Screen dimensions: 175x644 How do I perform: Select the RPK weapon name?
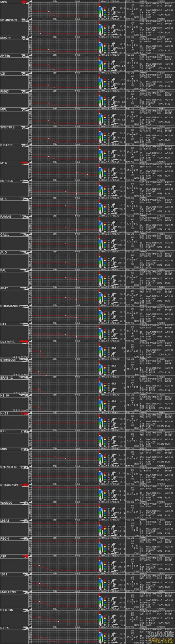[x=3, y=431]
